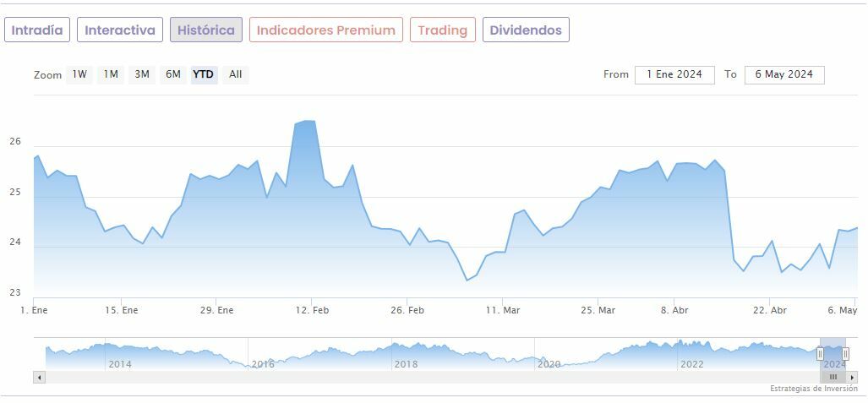Click the right range handle in navigator
Viewport: 868px width, 403px height.
pyautogui.click(x=845, y=353)
